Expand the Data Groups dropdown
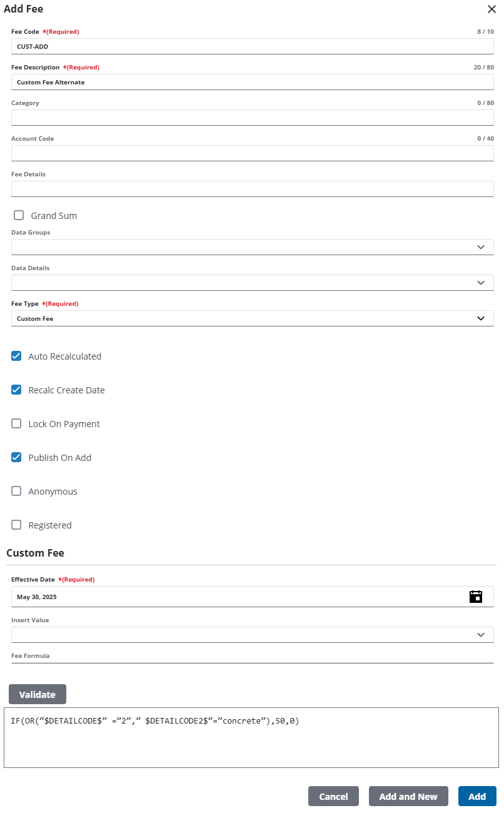Screen dimensions: 504x813 [x=252, y=247]
